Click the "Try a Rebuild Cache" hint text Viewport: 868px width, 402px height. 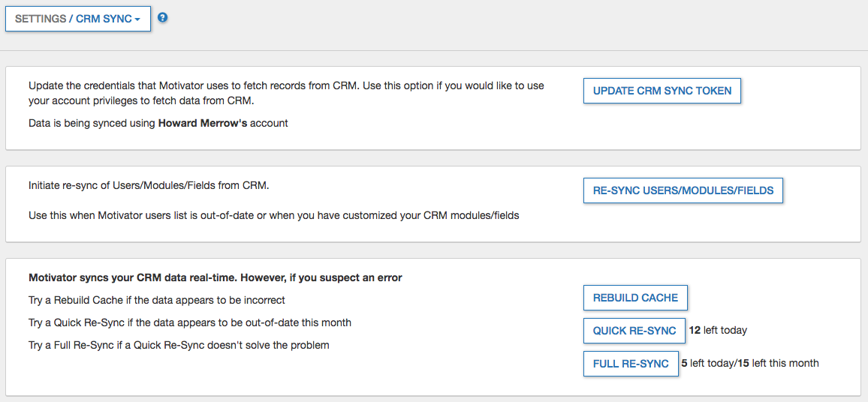coord(157,300)
